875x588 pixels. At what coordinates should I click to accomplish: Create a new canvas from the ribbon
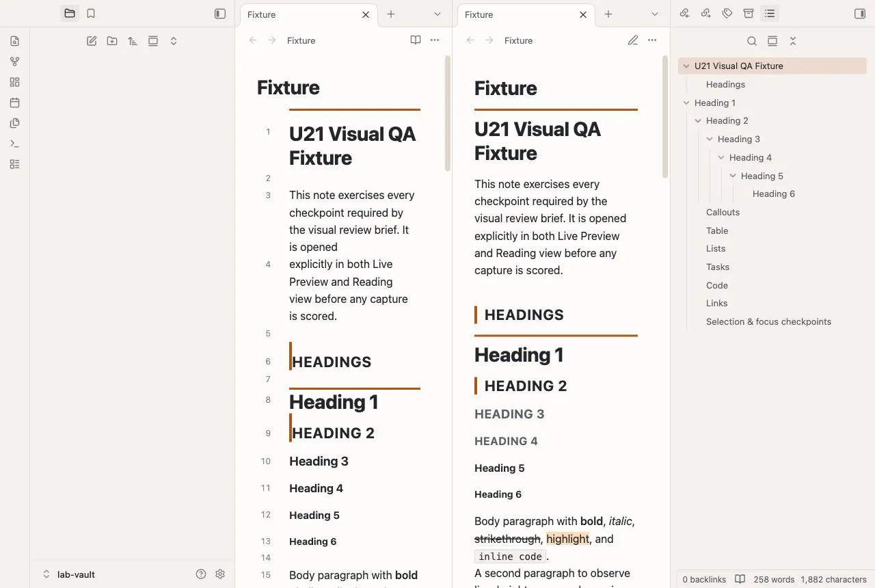[x=15, y=82]
